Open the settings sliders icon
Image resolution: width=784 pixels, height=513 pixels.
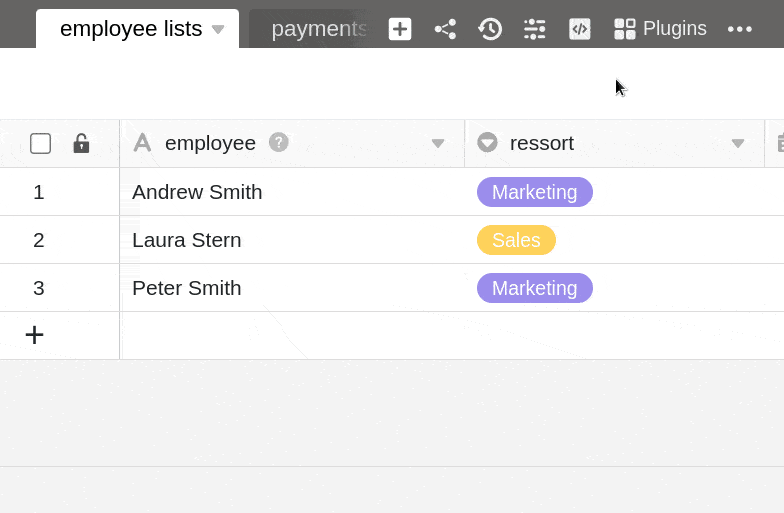(x=535, y=29)
